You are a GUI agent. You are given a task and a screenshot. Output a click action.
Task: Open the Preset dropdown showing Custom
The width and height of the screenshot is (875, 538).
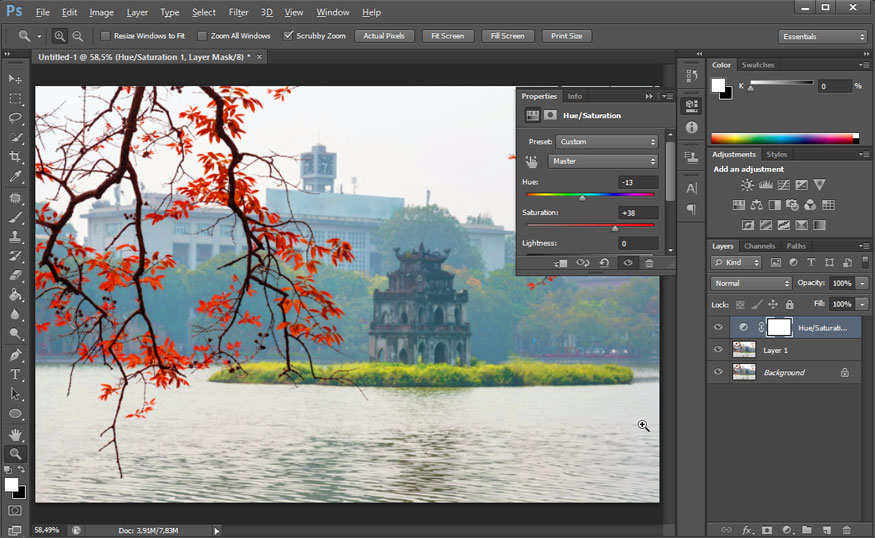[607, 142]
